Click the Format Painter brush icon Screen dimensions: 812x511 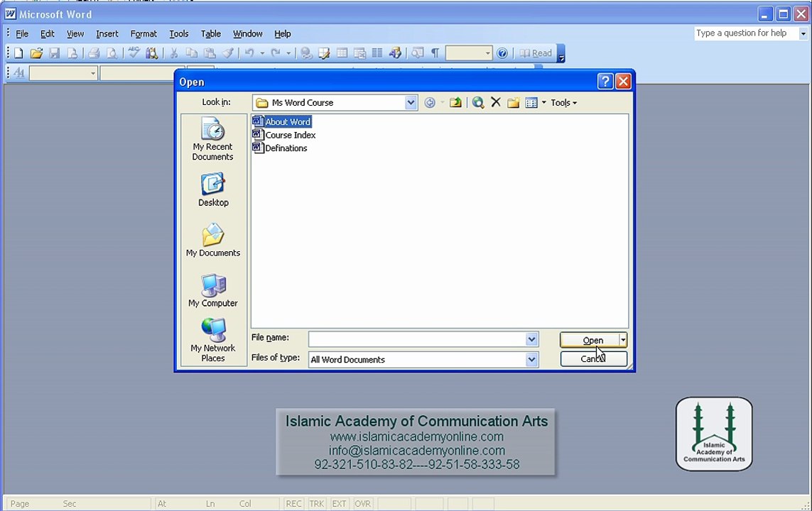point(227,53)
